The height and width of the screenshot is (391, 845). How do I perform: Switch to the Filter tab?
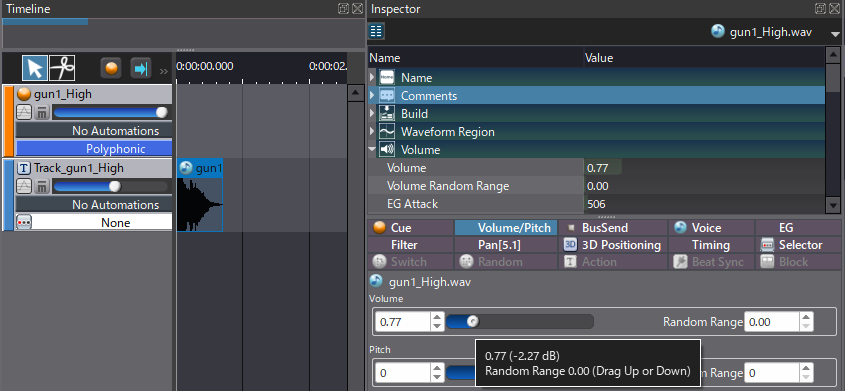411,245
